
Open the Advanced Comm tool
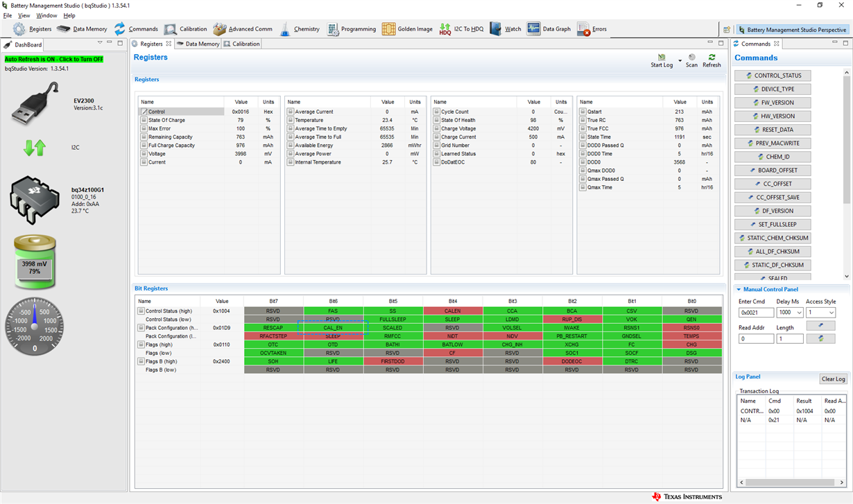(243, 29)
